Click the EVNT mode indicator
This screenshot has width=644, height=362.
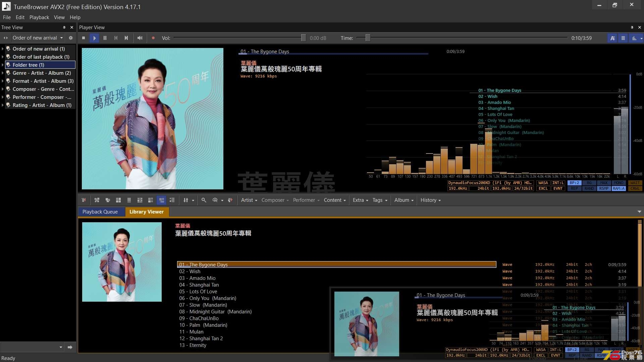(x=558, y=189)
